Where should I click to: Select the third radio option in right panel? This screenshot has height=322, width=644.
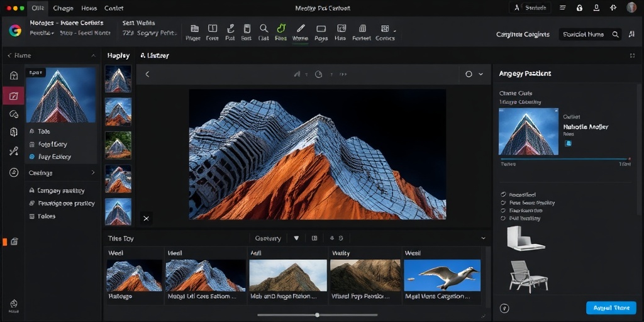click(503, 210)
